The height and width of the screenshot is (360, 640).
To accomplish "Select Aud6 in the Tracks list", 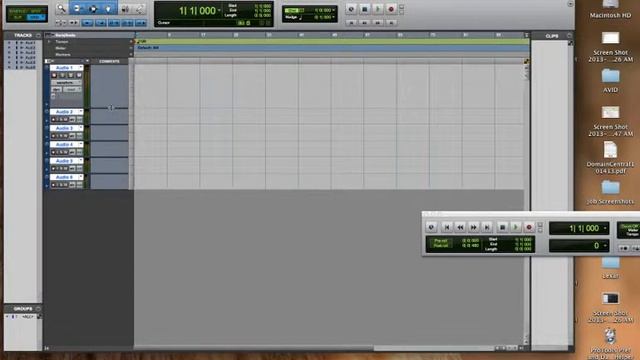I will (30, 67).
